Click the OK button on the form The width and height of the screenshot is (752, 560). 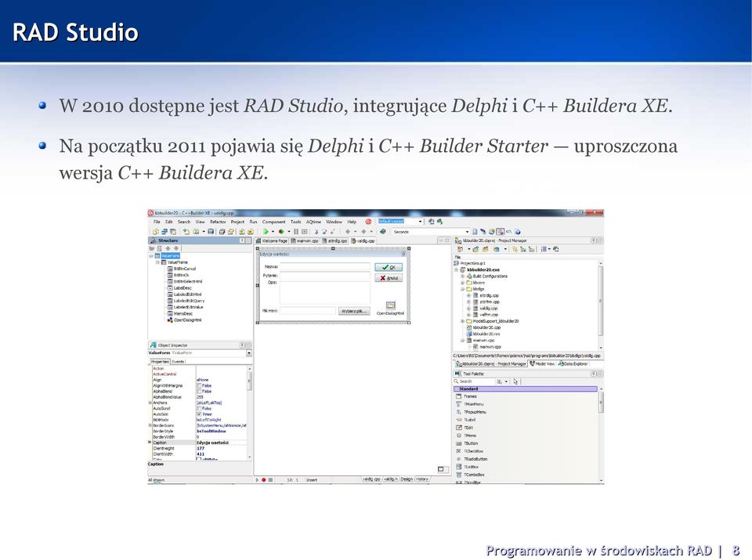pyautogui.click(x=389, y=267)
